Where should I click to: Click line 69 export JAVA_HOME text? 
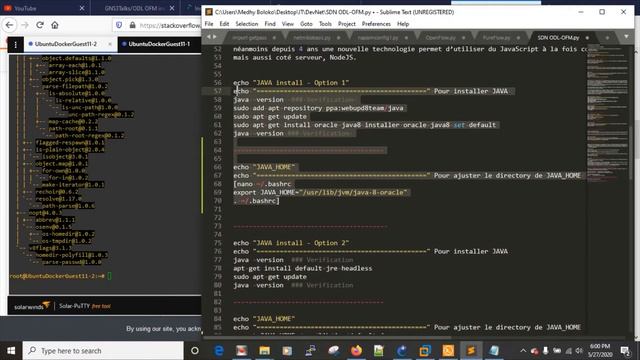coord(320,192)
